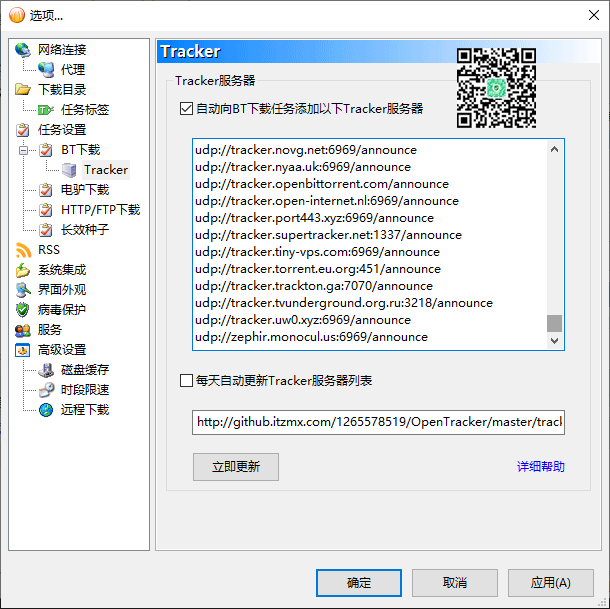Click the HTTP/FTP下载 clipboard icon
Viewport: 610px width, 609px height.
click(46, 210)
